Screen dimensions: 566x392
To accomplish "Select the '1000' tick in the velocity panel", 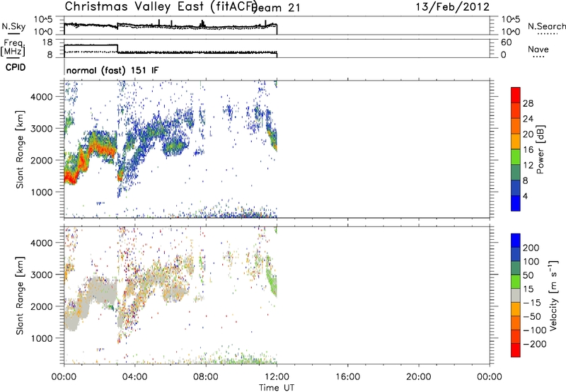I will point(42,338).
